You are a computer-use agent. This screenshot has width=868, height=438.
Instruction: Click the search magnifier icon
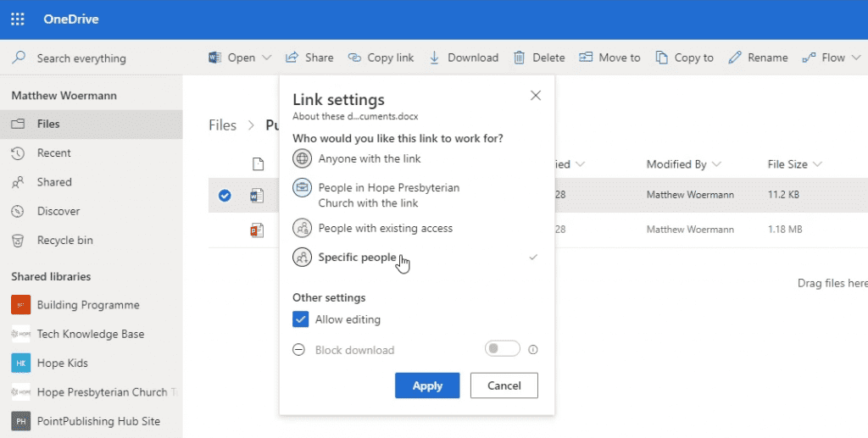coord(19,58)
